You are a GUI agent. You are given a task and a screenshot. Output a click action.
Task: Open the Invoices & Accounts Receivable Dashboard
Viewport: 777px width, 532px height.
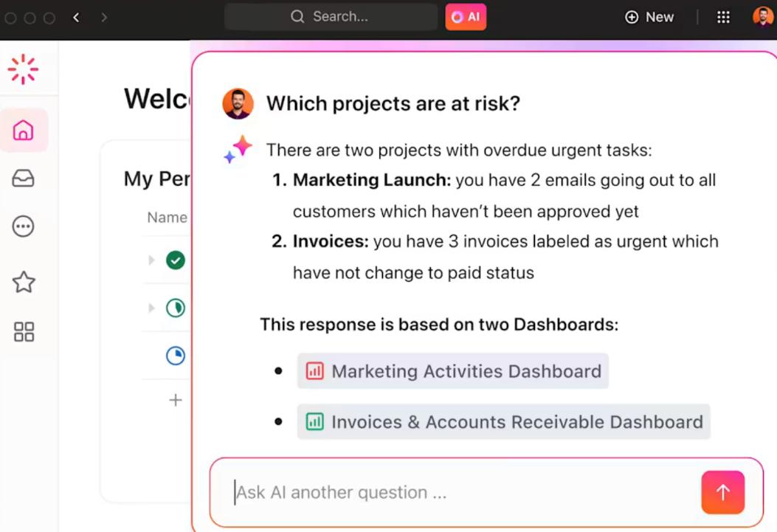[503, 421]
